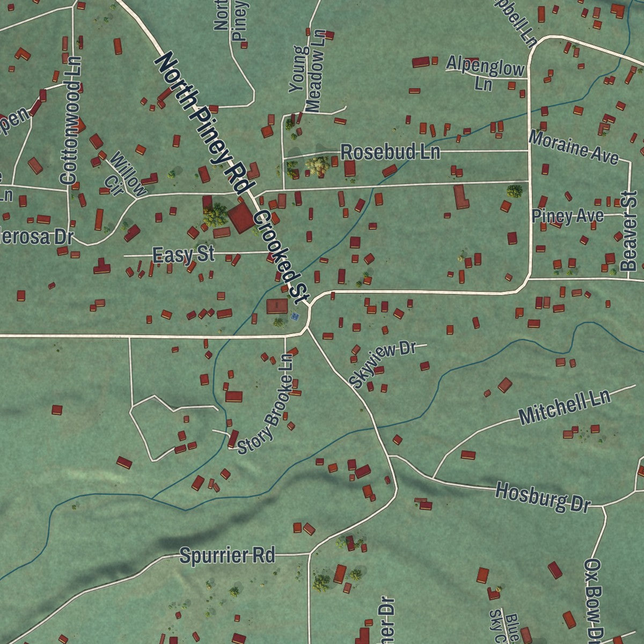Click the 'Spurrier Rd' label
This screenshot has width=644, height=644.
tap(227, 555)
